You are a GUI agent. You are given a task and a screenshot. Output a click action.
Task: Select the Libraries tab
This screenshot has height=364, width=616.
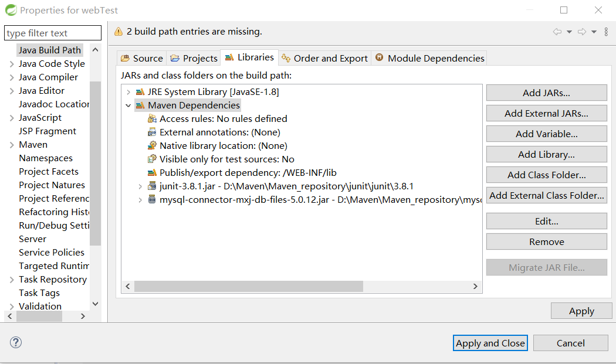click(x=249, y=57)
